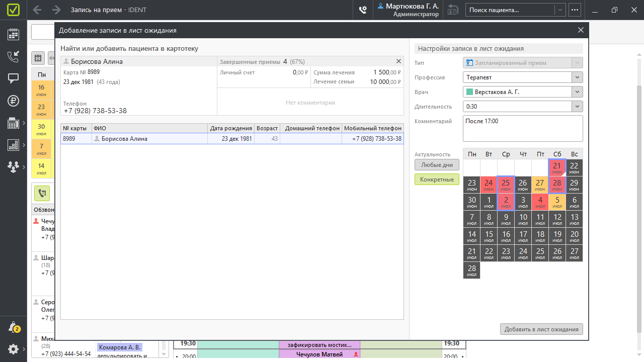Click the dialog vertical scrollbar

tap(639, 209)
